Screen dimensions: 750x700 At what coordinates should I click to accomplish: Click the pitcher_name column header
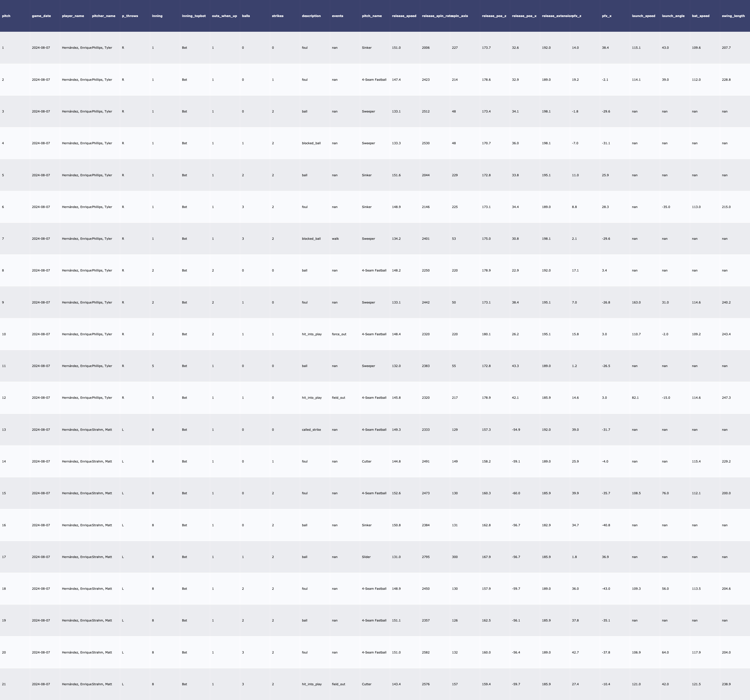(x=104, y=16)
